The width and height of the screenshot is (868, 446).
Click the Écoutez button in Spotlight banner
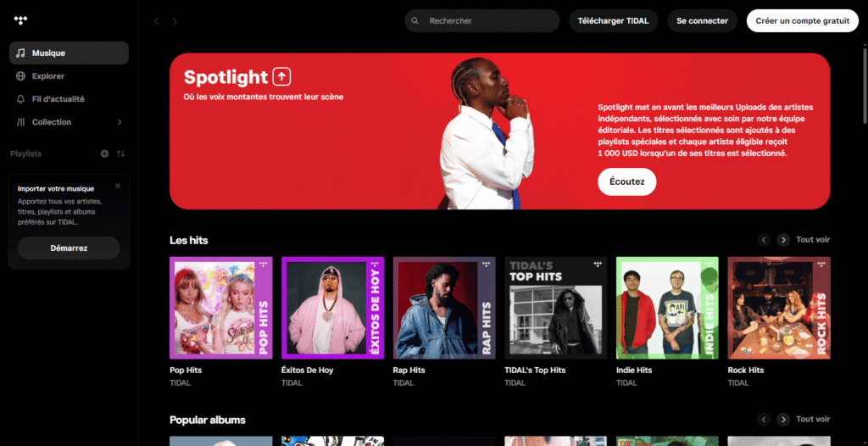626,181
